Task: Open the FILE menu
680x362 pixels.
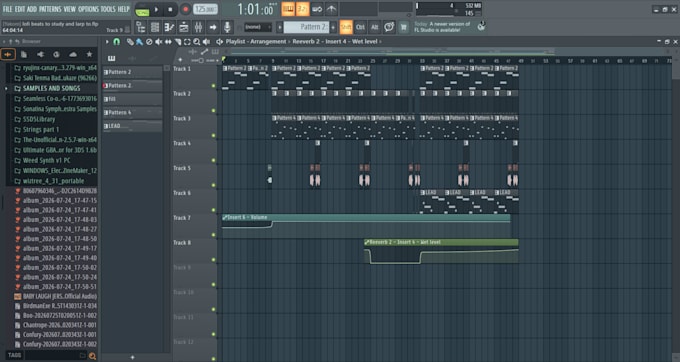Action: 7,9
